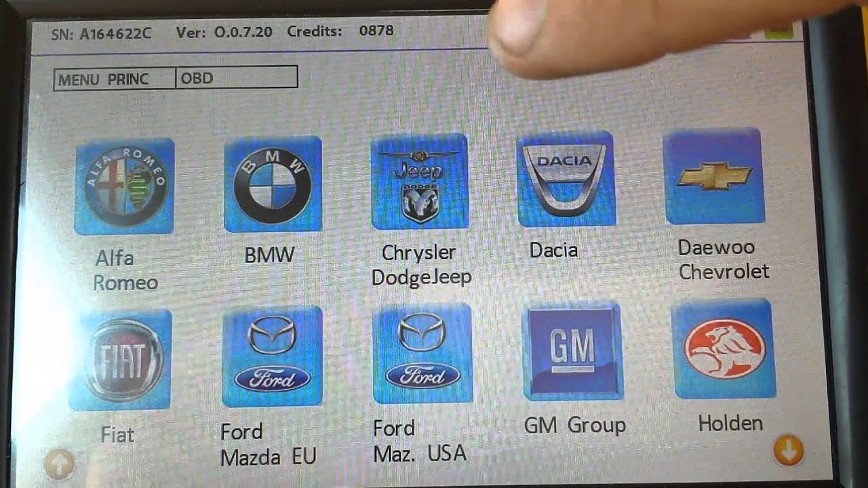Click the 'Ford Mazda EU' text label
The height and width of the screenshot is (488, 868).
pyautogui.click(x=269, y=444)
